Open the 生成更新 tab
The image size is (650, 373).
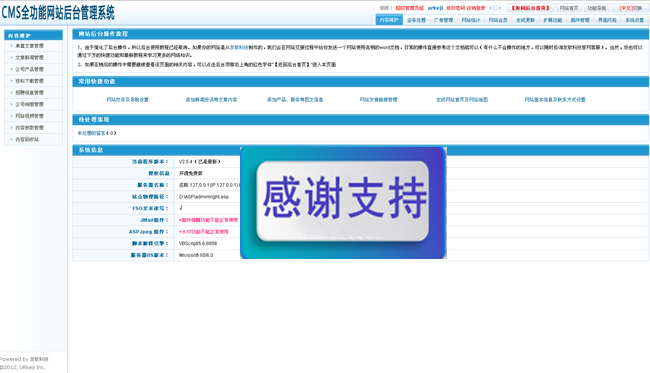pos(525,20)
